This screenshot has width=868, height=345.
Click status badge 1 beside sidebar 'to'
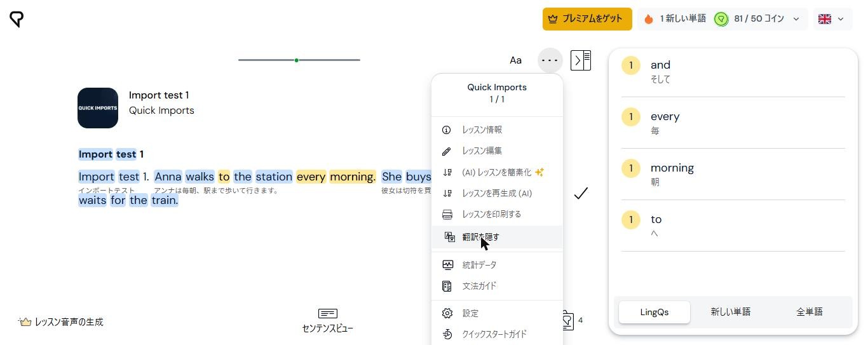coord(631,220)
